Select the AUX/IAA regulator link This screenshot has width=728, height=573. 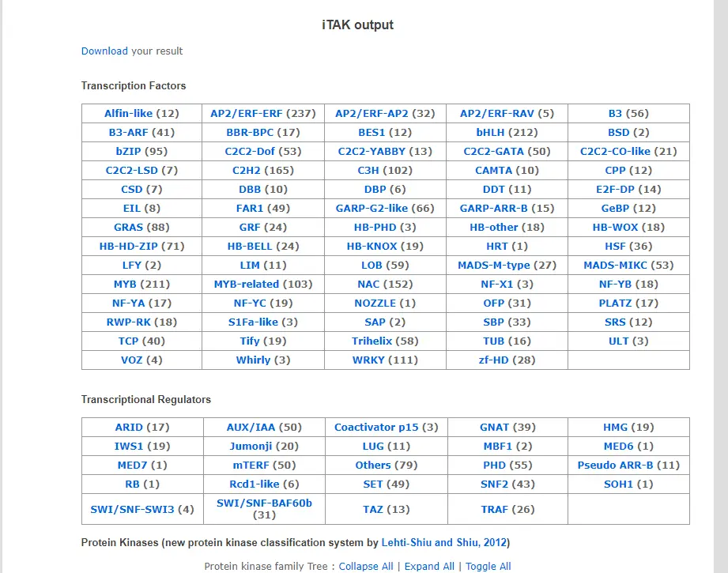(251, 427)
